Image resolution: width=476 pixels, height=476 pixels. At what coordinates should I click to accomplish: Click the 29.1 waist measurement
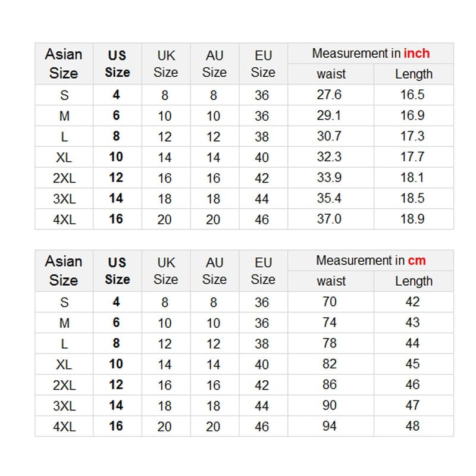329,116
